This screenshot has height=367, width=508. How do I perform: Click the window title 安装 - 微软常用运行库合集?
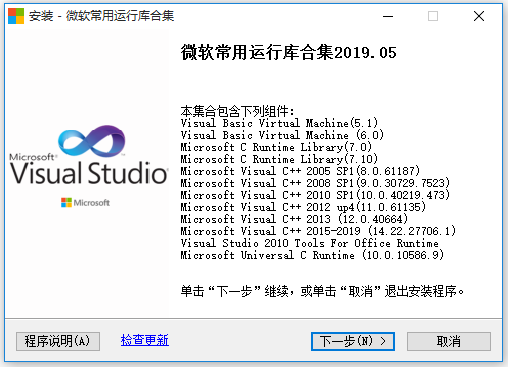coord(101,16)
